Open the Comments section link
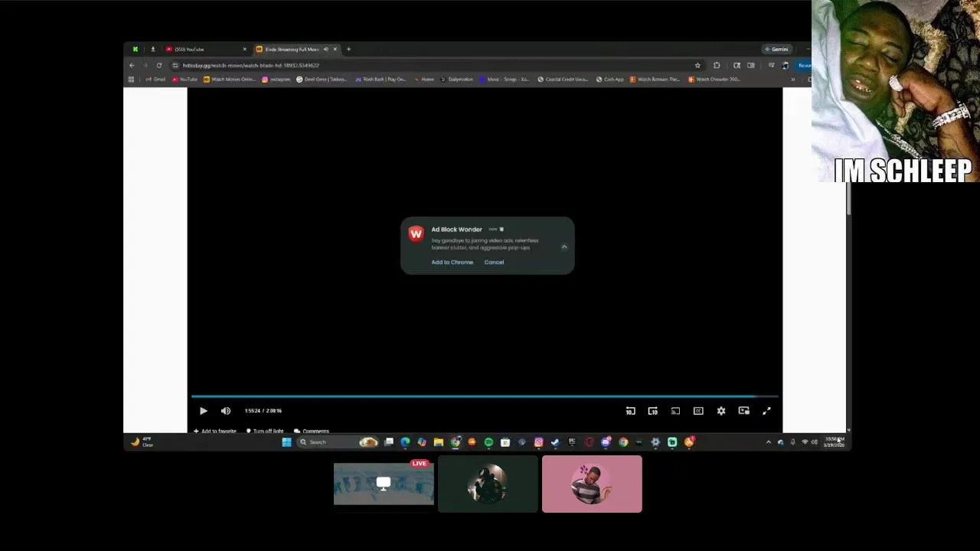The image size is (980, 551). [x=312, y=431]
